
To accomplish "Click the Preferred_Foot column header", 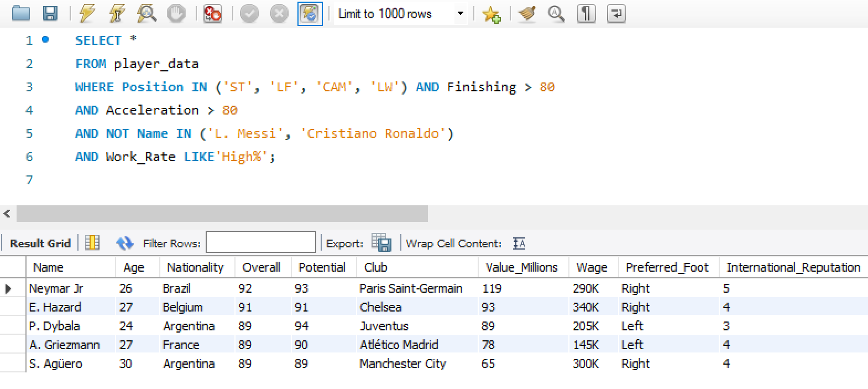I will point(668,267).
